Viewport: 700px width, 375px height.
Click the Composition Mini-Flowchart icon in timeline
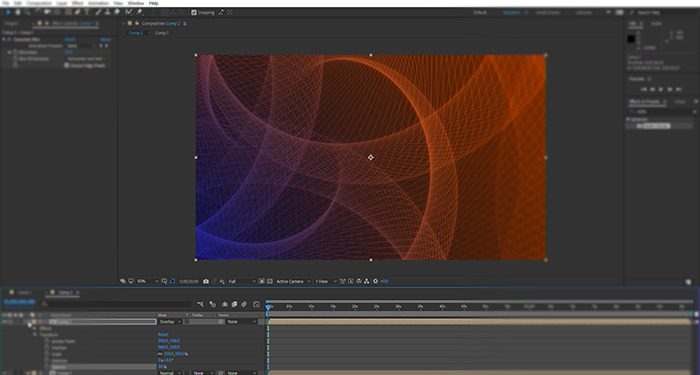(x=200, y=304)
